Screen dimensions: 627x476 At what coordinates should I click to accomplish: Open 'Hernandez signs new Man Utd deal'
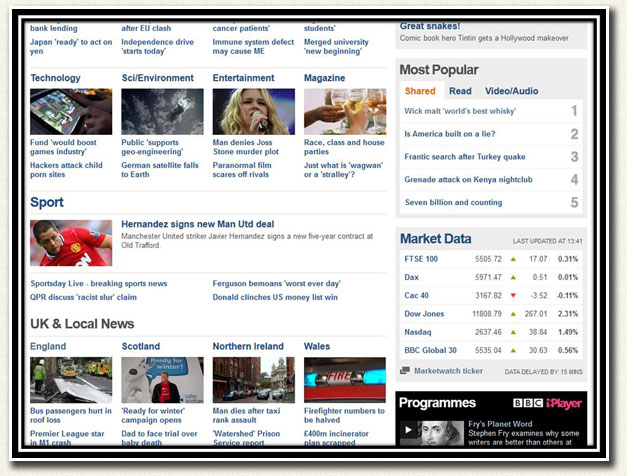pos(198,224)
